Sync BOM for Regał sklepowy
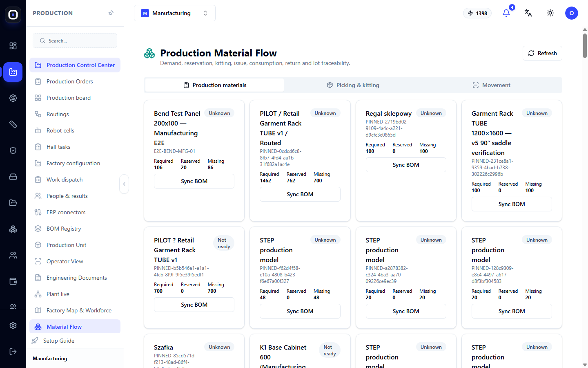 pyautogui.click(x=406, y=165)
